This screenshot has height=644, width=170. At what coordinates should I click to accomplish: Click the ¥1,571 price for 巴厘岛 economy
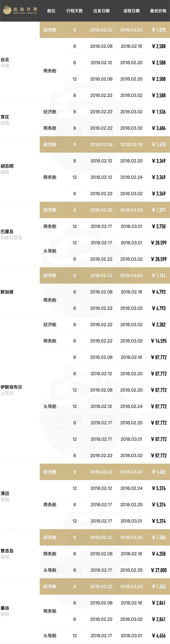(x=159, y=210)
